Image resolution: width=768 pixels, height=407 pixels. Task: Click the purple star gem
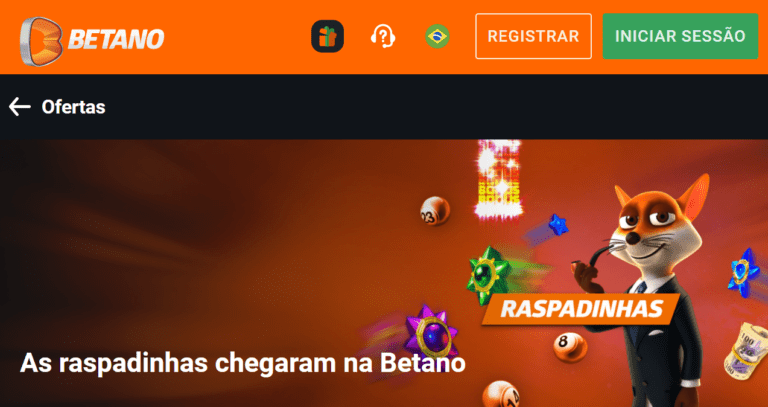point(432,333)
